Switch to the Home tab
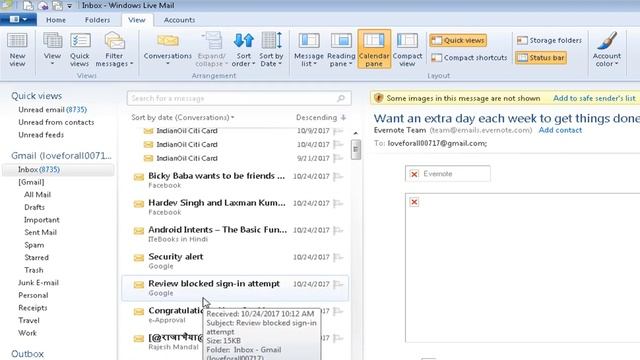Image resolution: width=640 pixels, height=360 pixels. (x=56, y=20)
